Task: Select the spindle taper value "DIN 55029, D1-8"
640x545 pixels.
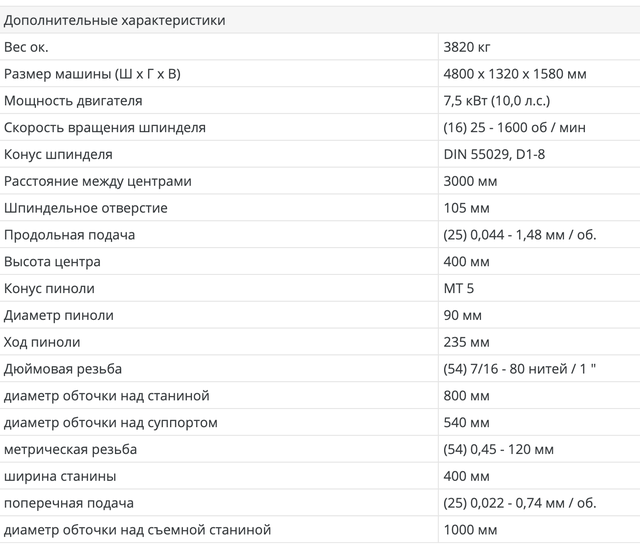Action: coord(493,155)
